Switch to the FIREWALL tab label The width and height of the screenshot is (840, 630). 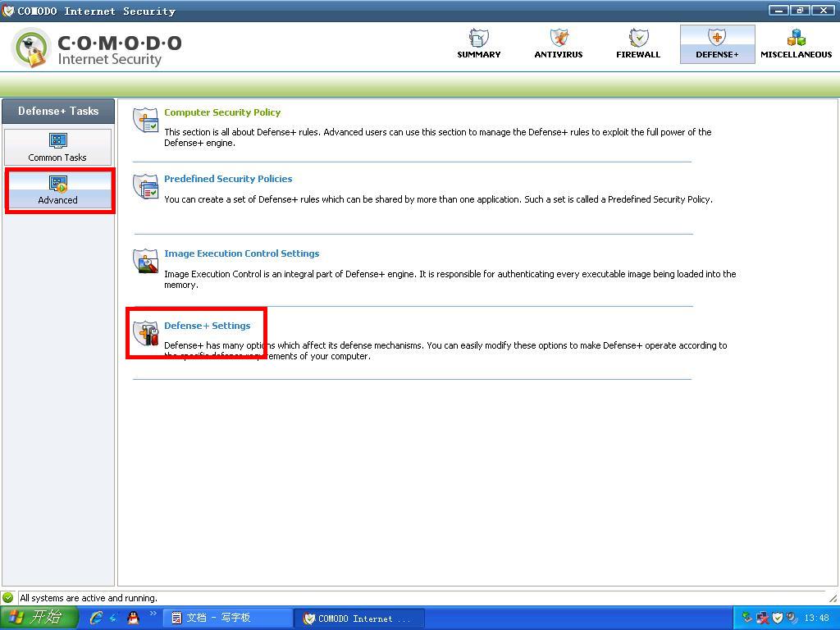[638, 55]
